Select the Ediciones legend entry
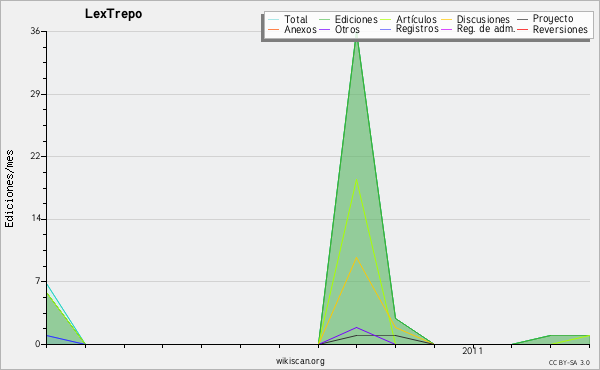The height and width of the screenshot is (370, 600). coord(356,19)
